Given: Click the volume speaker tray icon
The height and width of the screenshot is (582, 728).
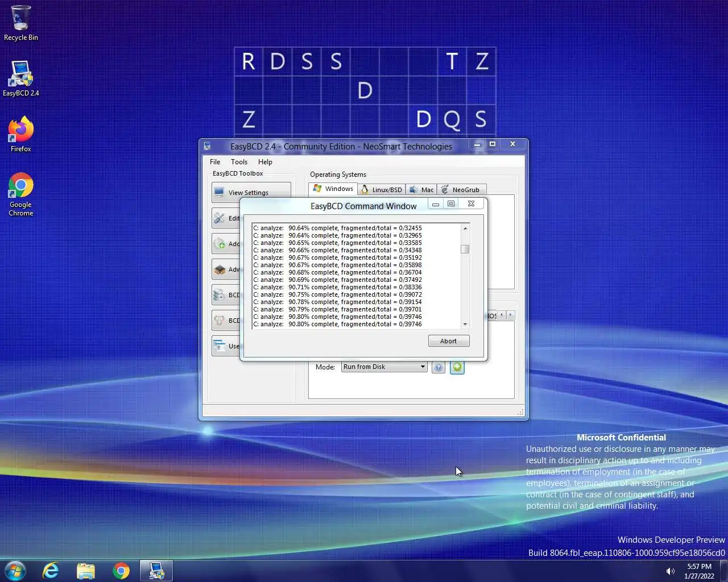Looking at the screenshot, I should click(671, 571).
